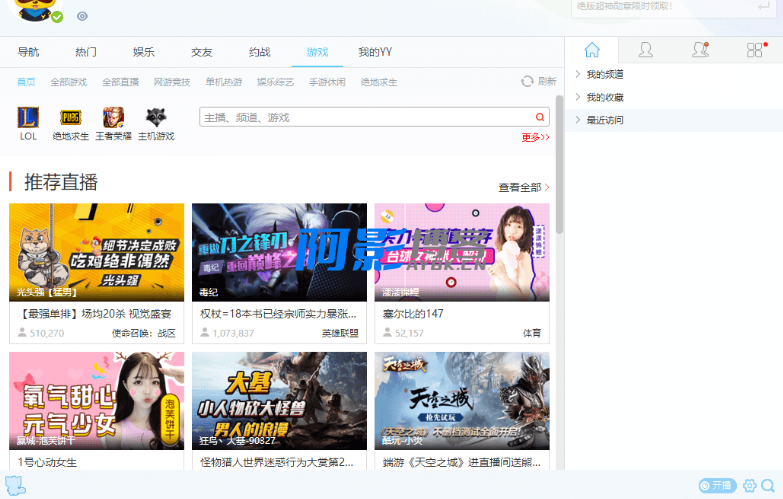
Task: Click the 开播 start broadcast button
Action: tap(717, 485)
